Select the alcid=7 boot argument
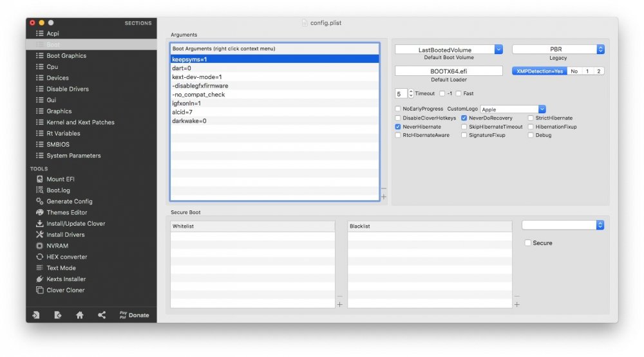 coord(274,112)
